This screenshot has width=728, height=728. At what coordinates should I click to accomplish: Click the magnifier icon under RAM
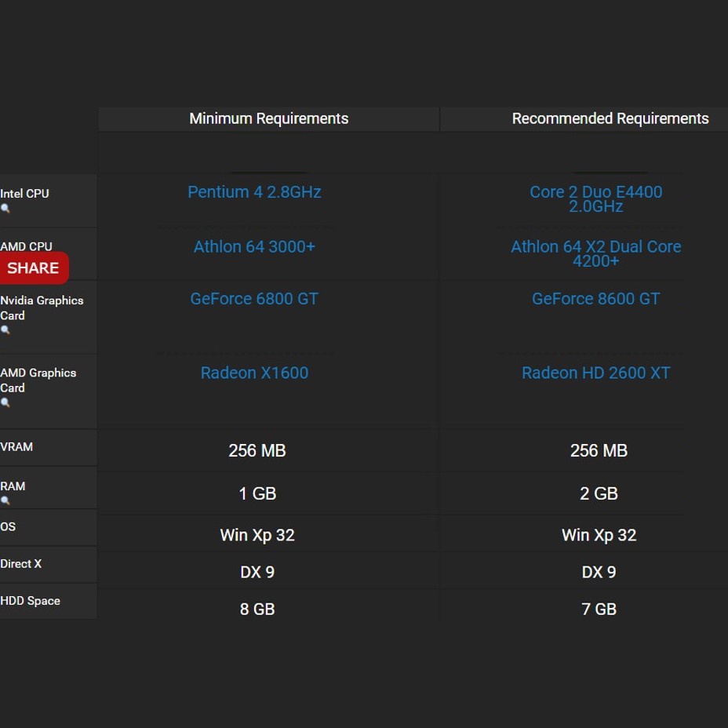coord(5,500)
